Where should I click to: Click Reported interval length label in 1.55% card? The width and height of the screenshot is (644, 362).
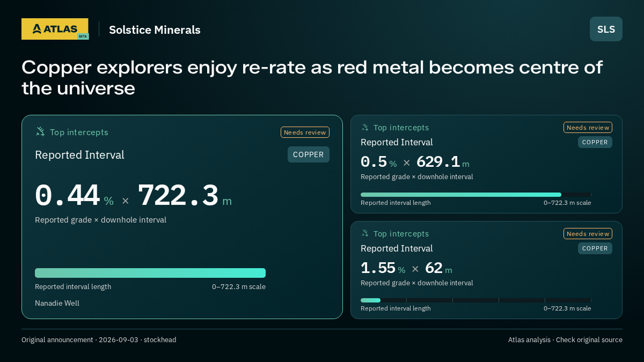coord(396,308)
